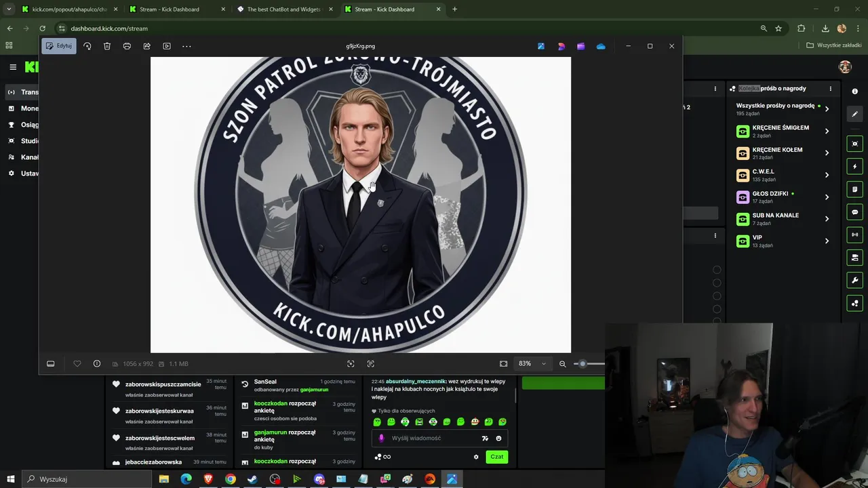868x488 pixels.
Task: Open Clipchamp icon in Photos title bar
Action: pyautogui.click(x=580, y=46)
